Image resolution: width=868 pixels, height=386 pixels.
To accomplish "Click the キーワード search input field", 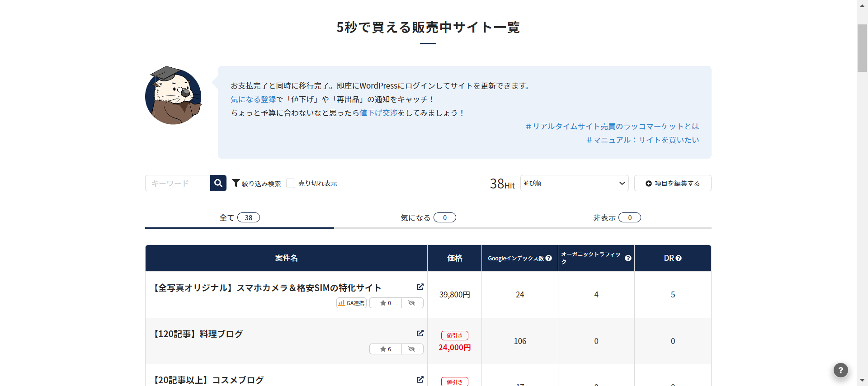I will pos(178,183).
